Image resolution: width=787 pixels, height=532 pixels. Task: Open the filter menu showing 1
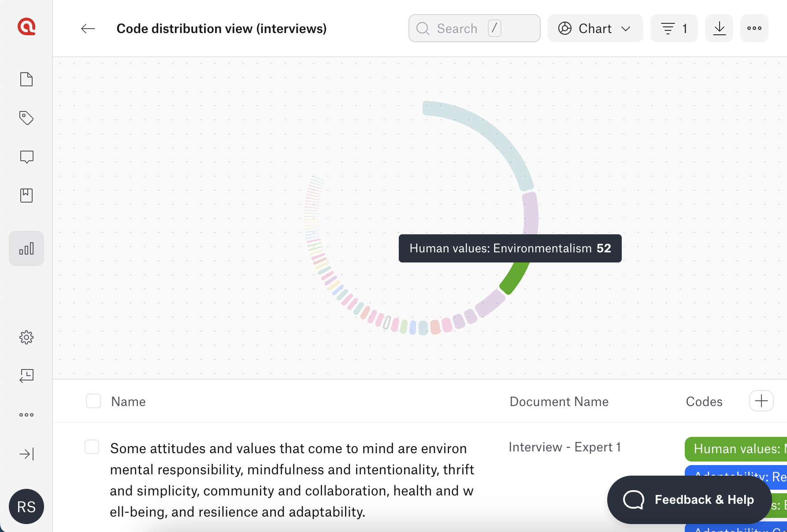tap(674, 29)
